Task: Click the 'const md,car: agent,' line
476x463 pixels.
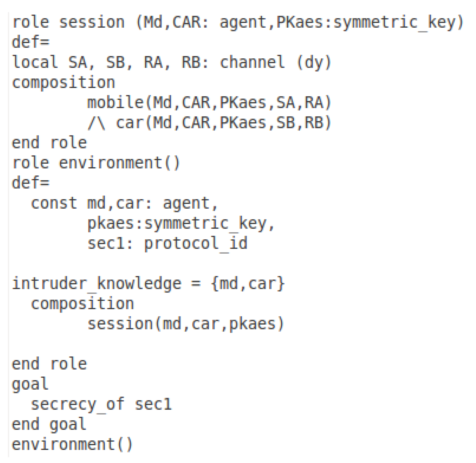Action: 124,203
